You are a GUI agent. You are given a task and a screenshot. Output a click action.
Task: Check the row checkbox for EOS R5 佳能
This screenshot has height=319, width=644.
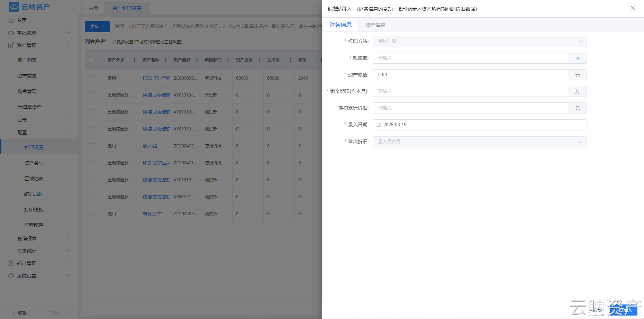click(x=91, y=78)
